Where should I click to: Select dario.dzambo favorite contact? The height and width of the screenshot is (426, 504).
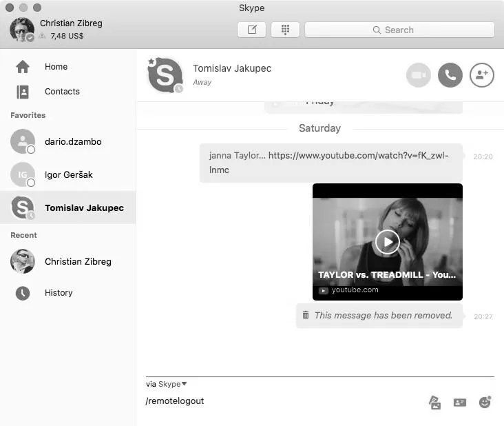click(x=68, y=141)
